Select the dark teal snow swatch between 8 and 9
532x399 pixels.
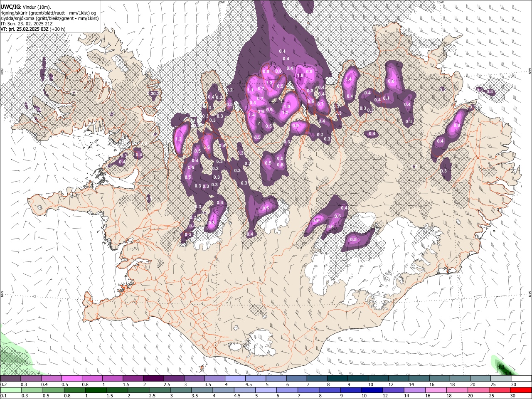tap(337, 379)
